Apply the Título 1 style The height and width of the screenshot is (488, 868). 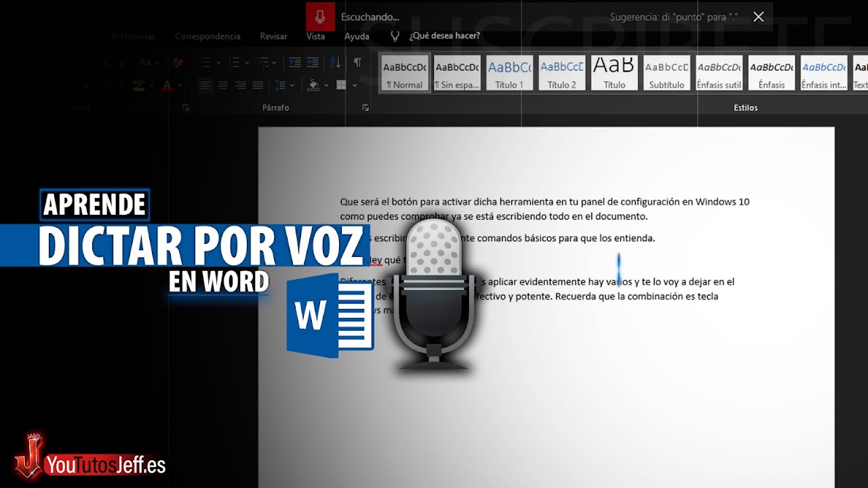click(x=509, y=73)
